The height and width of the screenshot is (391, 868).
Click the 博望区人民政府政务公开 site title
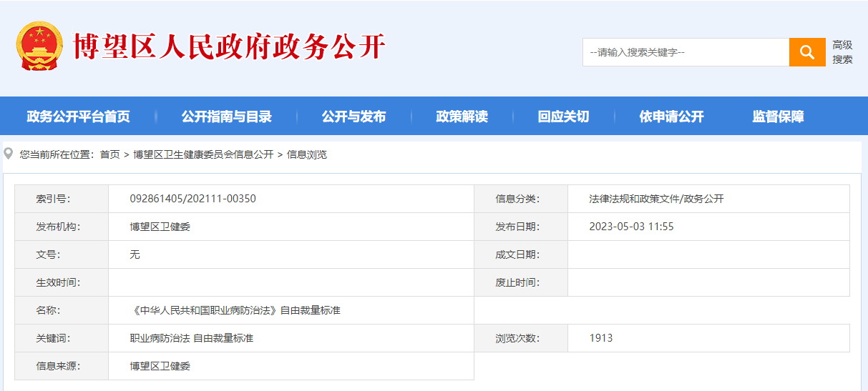[229, 47]
